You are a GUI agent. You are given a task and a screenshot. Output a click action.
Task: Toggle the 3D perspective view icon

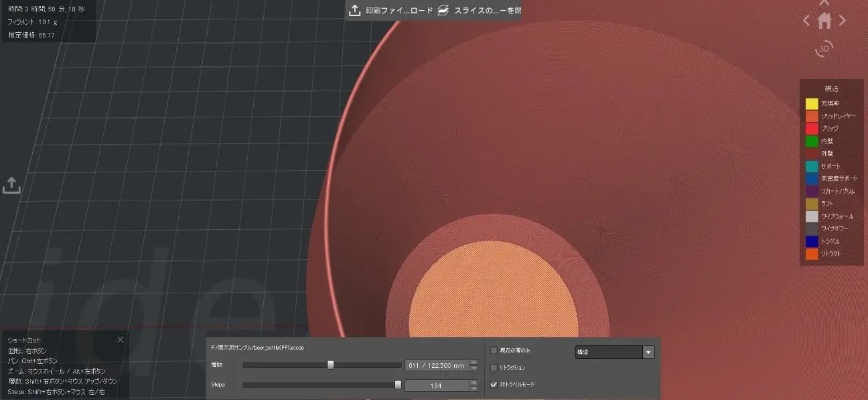pyautogui.click(x=824, y=48)
